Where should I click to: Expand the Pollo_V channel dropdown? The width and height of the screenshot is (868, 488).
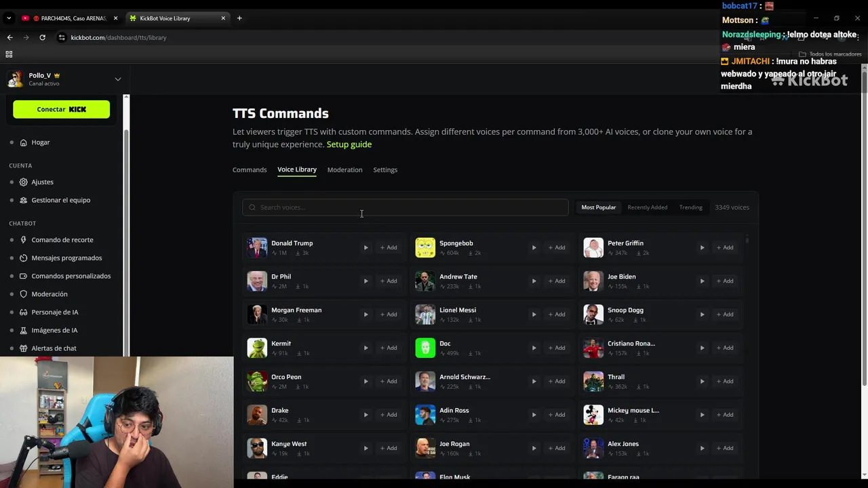(x=117, y=79)
